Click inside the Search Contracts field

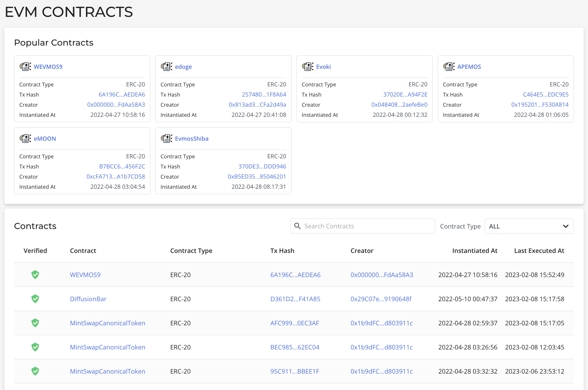point(361,226)
